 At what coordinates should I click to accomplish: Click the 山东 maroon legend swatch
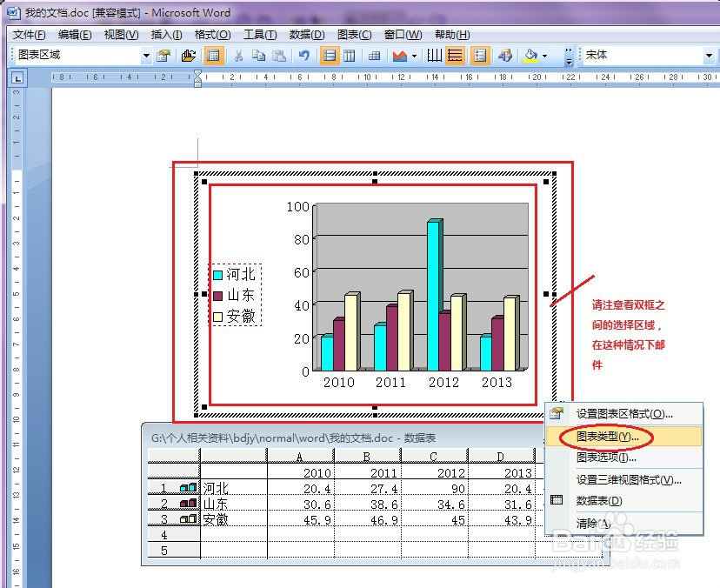(217, 296)
